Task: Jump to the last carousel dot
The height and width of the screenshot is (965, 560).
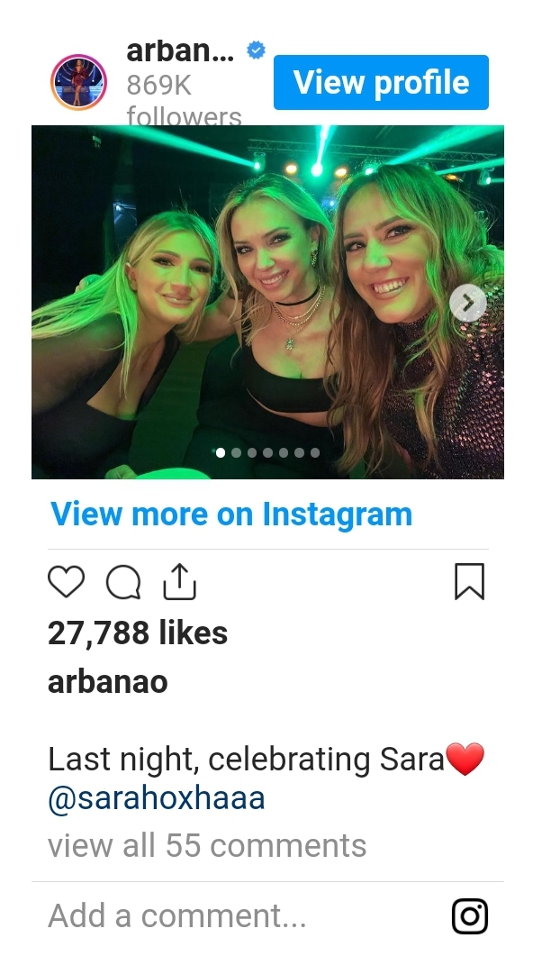Action: [315, 453]
